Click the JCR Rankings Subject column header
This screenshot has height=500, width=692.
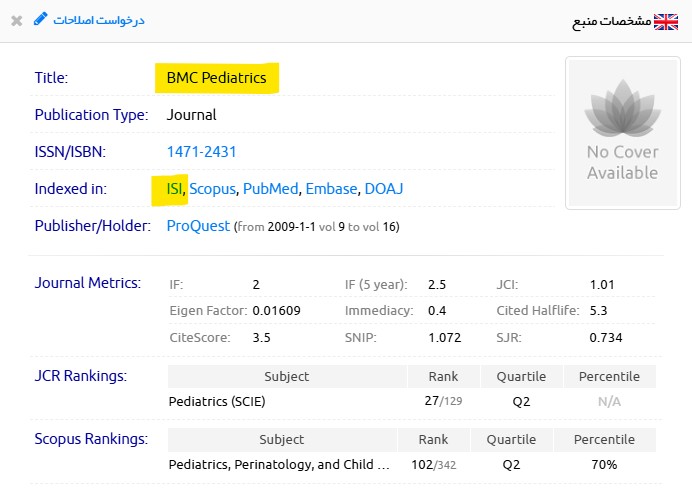pos(286,377)
